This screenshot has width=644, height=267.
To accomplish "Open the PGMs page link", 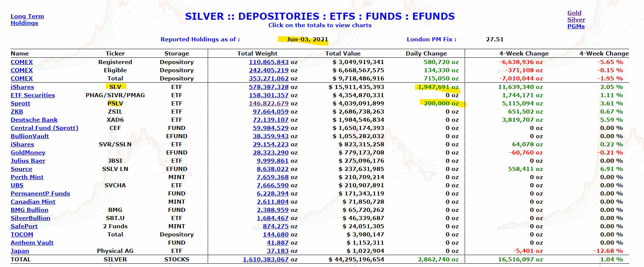I will tap(576, 26).
